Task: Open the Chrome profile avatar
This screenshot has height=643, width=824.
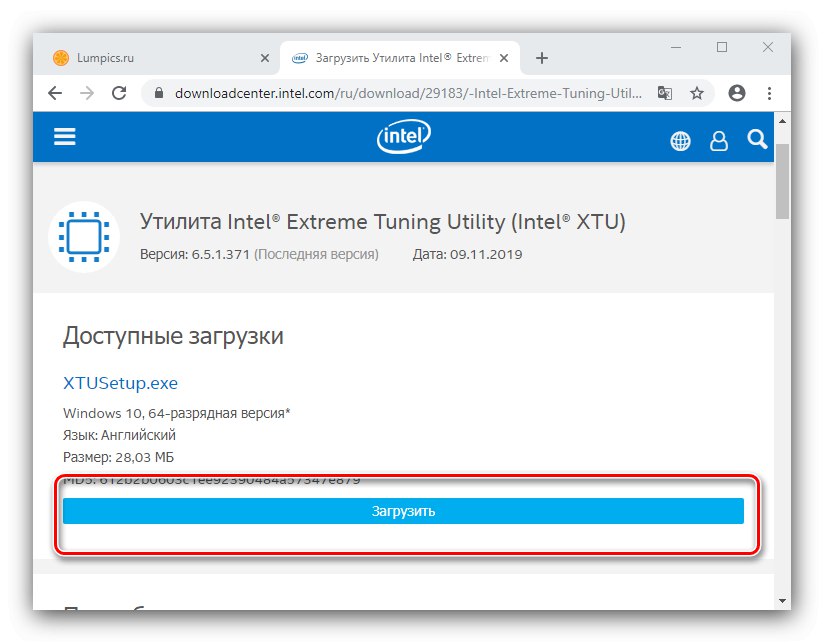Action: 737,93
